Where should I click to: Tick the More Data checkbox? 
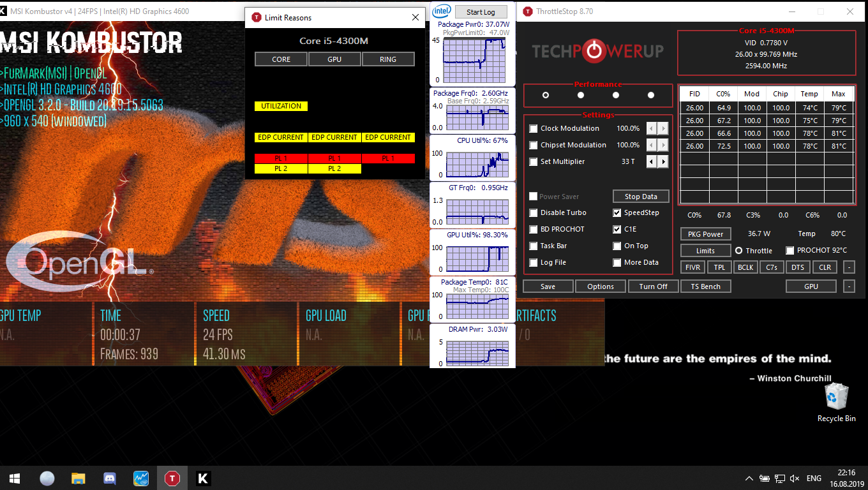(617, 262)
